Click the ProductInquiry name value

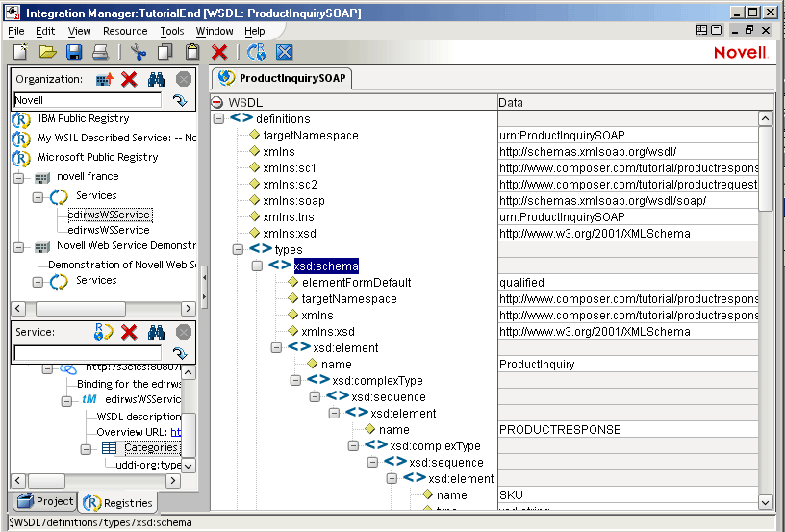537,364
